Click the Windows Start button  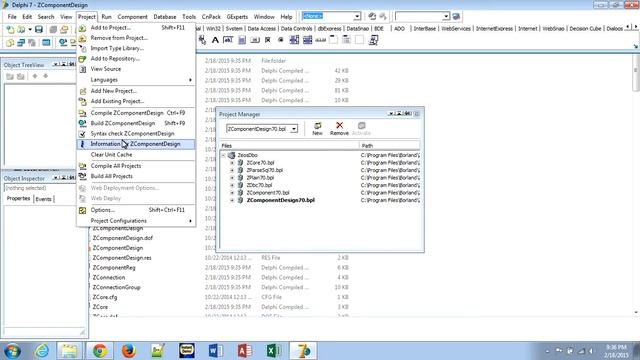click(12, 351)
